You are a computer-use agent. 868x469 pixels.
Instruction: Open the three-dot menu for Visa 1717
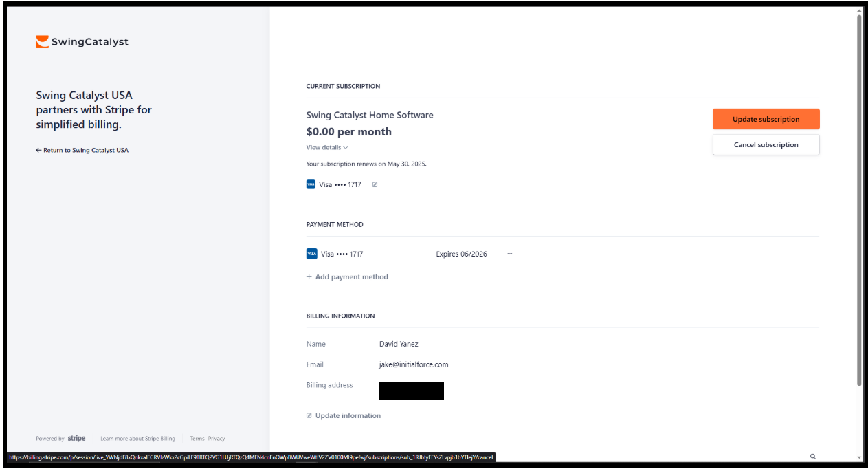(x=510, y=254)
